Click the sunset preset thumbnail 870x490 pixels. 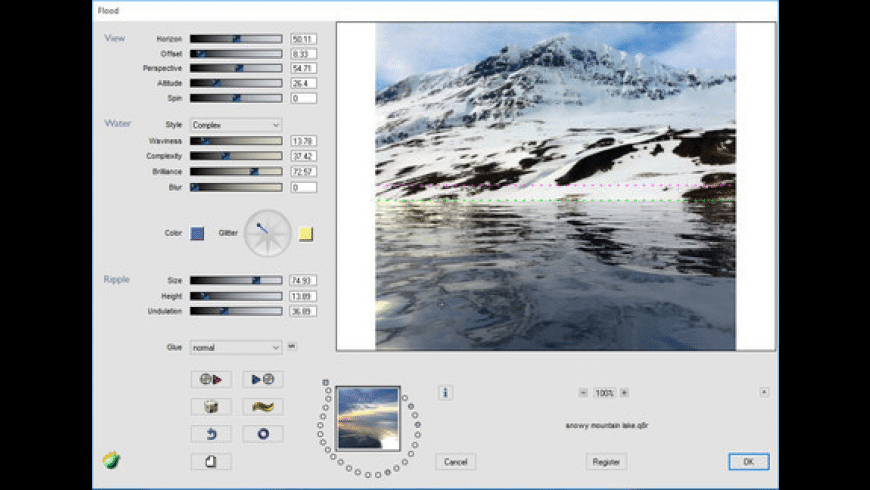pyautogui.click(x=368, y=418)
